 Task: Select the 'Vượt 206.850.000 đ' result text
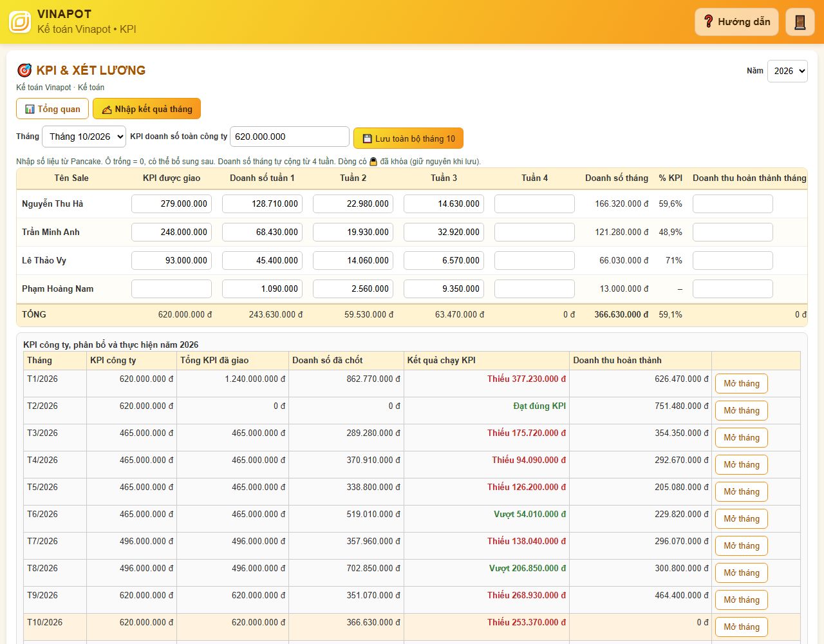[x=528, y=568]
